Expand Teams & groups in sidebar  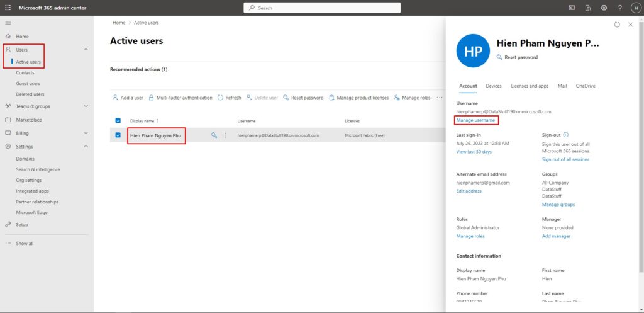(x=86, y=106)
